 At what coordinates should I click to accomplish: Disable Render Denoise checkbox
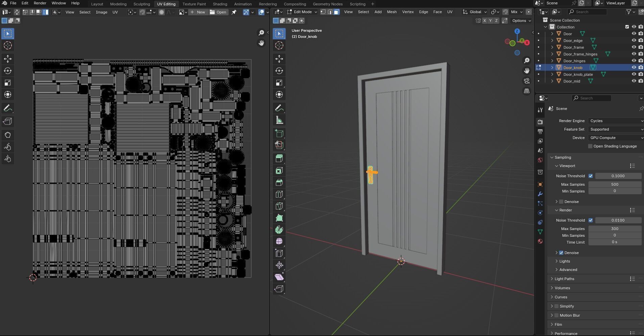click(x=561, y=253)
